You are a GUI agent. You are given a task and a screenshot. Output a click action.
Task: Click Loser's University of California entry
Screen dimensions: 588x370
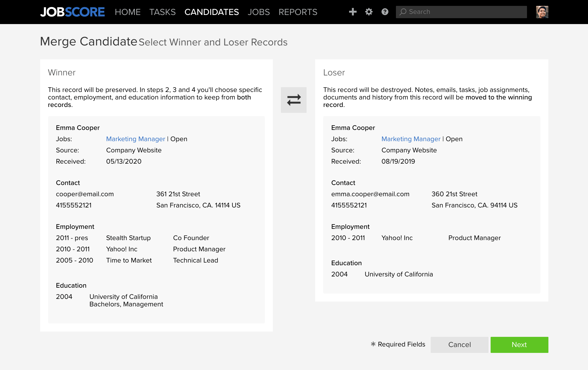(x=399, y=274)
